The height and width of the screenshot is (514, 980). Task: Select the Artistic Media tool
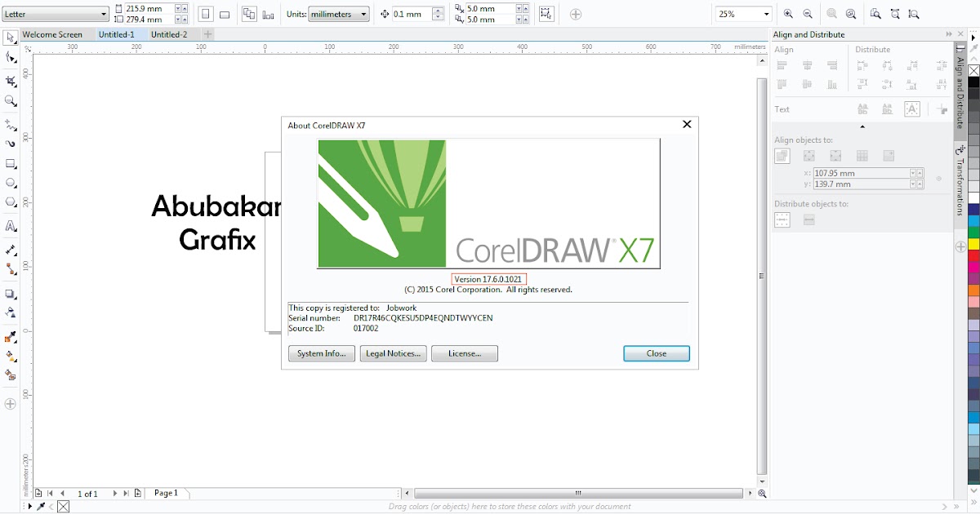11,144
